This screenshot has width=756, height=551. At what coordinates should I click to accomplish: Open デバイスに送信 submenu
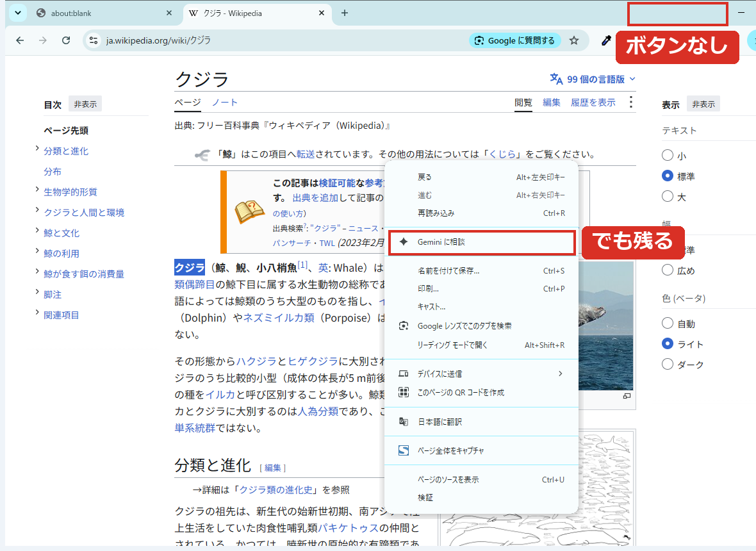[481, 374]
